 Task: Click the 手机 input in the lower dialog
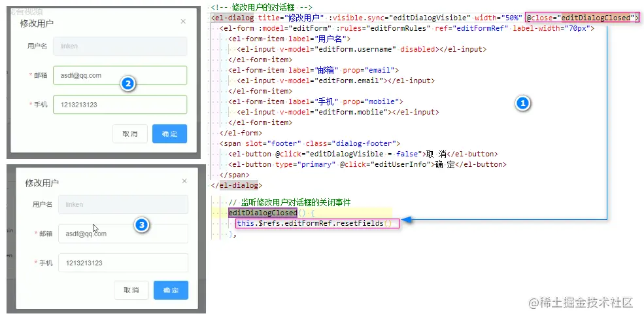pyautogui.click(x=123, y=263)
